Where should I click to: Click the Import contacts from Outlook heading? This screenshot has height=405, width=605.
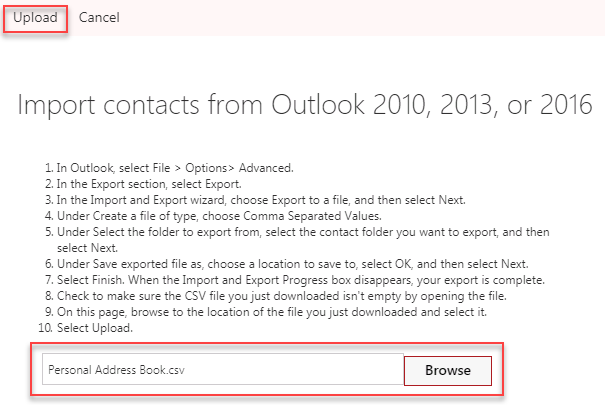(x=304, y=104)
